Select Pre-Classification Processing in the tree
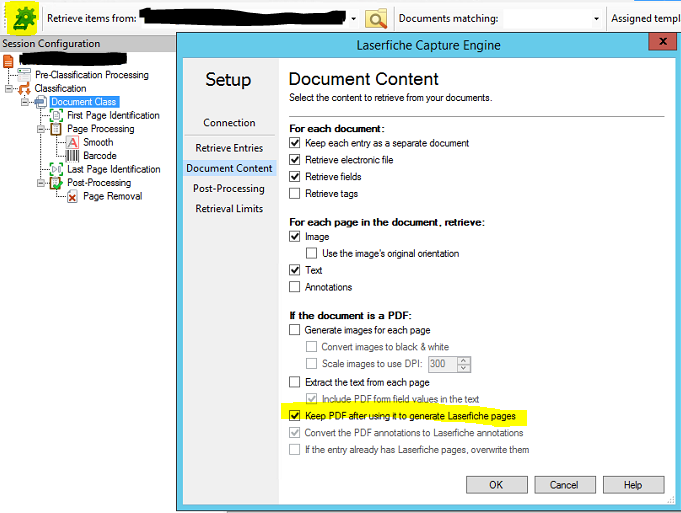The height and width of the screenshot is (513, 681). (92, 75)
